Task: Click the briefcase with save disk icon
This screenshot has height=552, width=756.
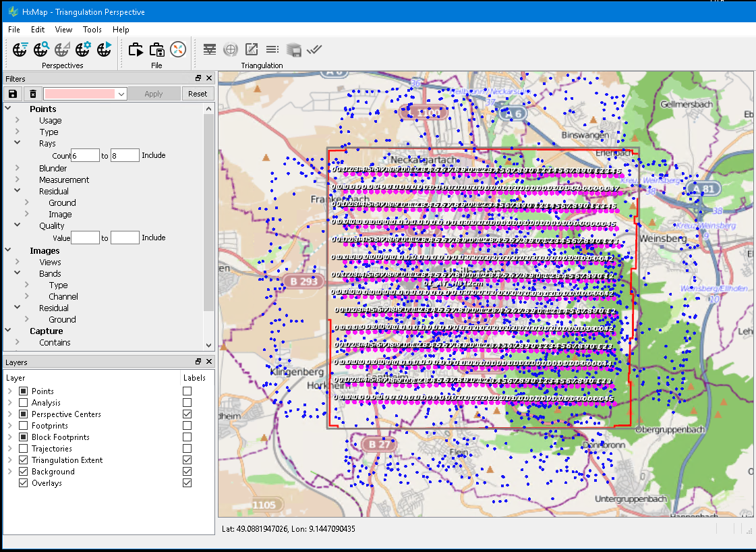Action: [x=157, y=49]
